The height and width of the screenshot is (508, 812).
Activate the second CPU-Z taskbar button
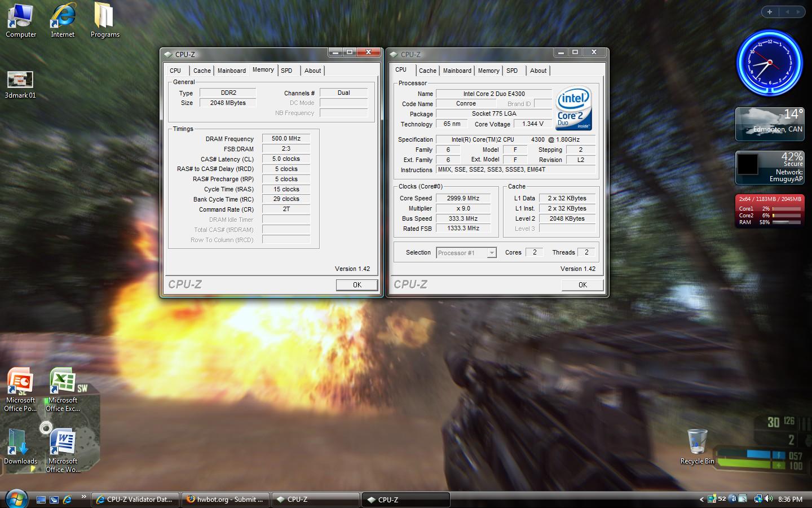tap(406, 500)
